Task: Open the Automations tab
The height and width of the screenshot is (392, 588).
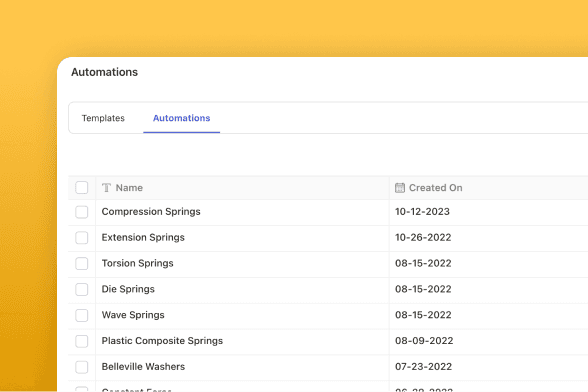Action: pyautogui.click(x=182, y=118)
